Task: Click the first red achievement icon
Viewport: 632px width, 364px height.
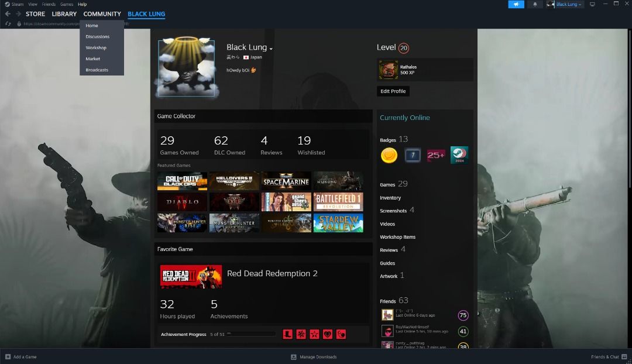Action: (x=287, y=334)
